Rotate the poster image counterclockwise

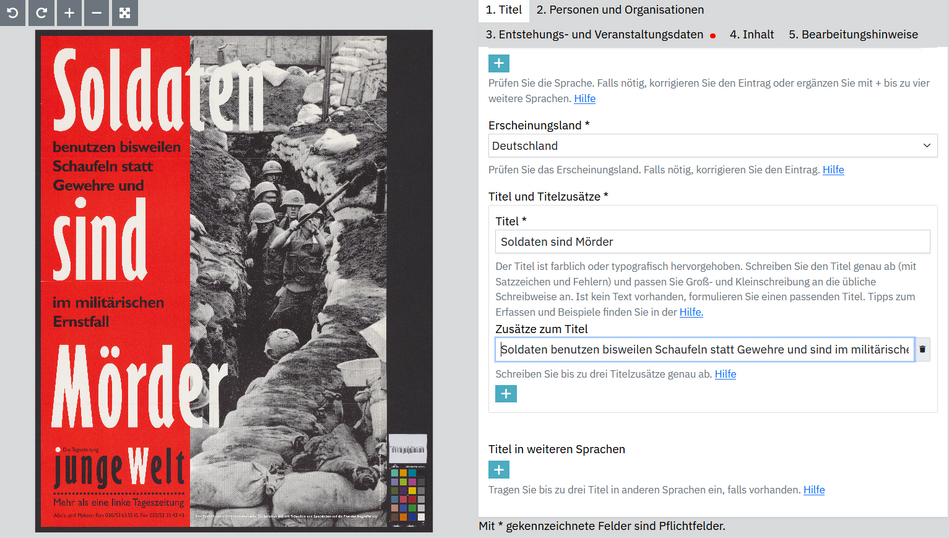click(x=13, y=13)
